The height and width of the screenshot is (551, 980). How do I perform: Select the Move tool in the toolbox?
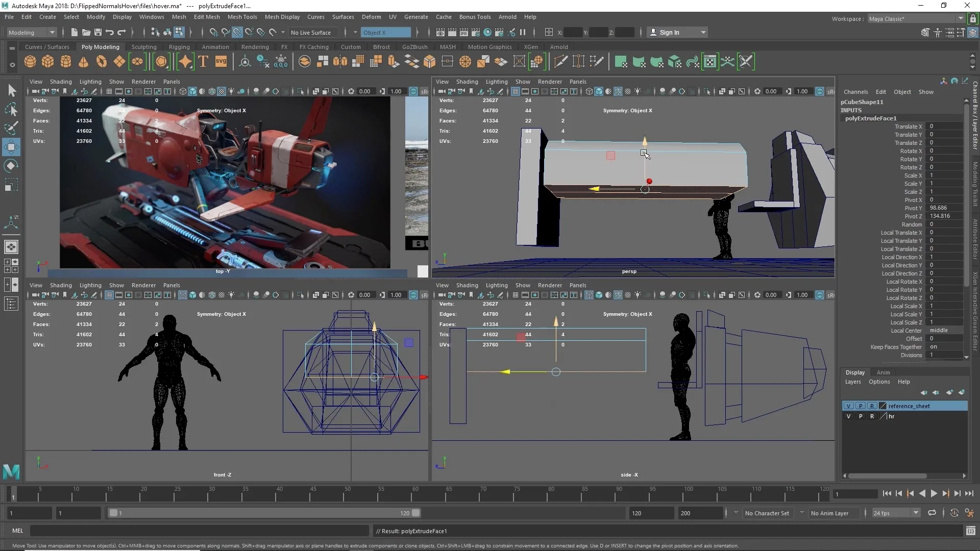point(11,147)
